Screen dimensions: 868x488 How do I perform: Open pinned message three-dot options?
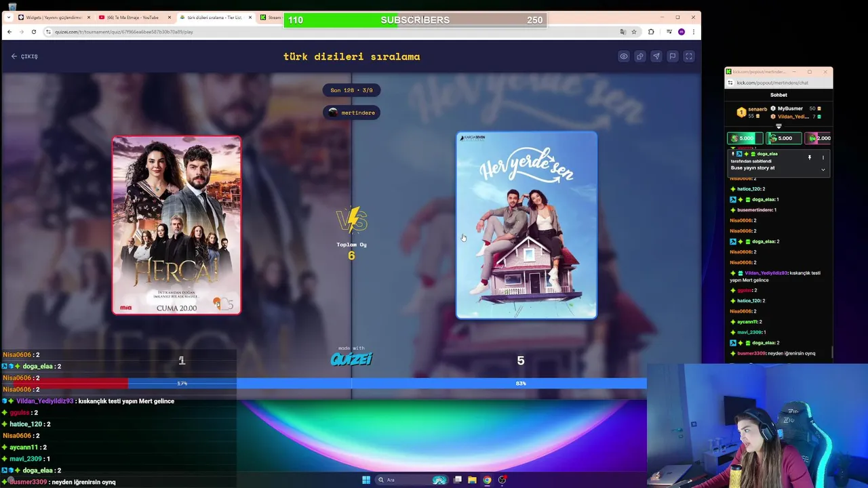coord(823,157)
